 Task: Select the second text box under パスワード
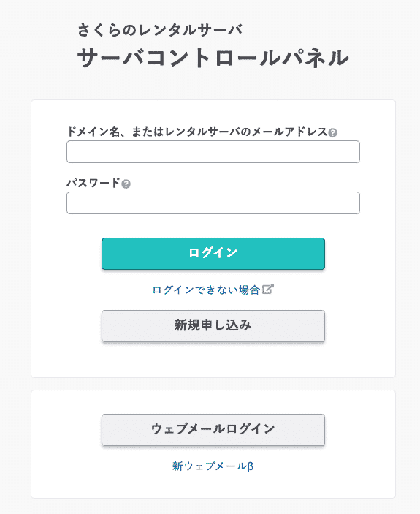[213, 203]
